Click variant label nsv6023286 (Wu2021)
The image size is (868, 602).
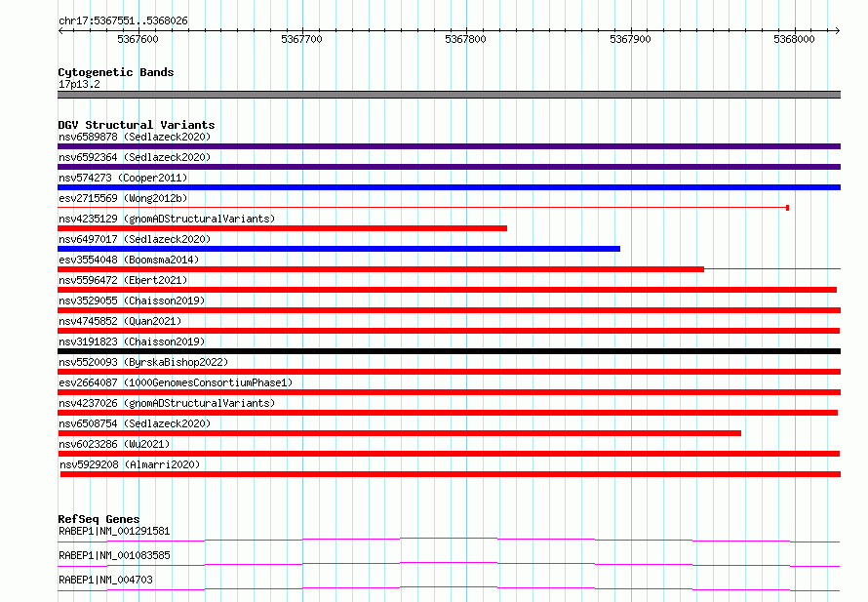point(114,444)
